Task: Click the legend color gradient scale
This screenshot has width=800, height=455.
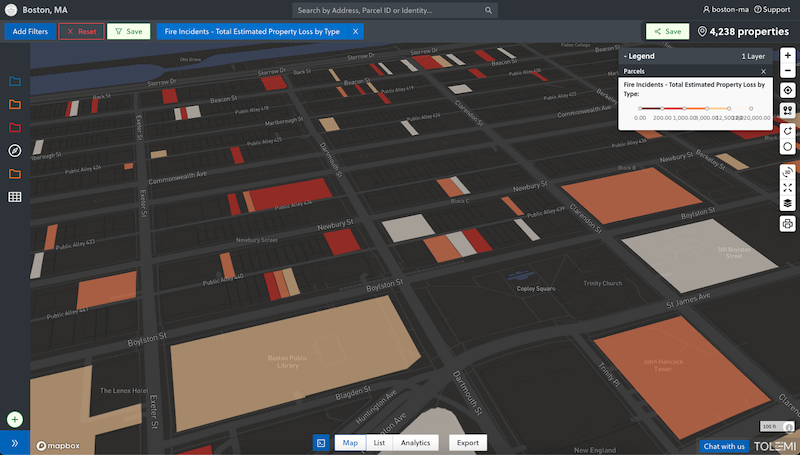Action: point(694,108)
